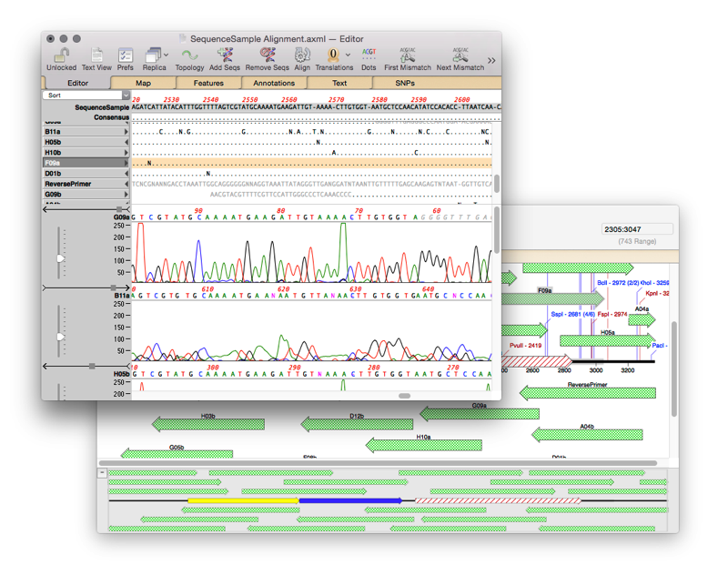Open the Sort dropdown menu
Image resolution: width=728 pixels, height=575 pixels.
[x=86, y=95]
